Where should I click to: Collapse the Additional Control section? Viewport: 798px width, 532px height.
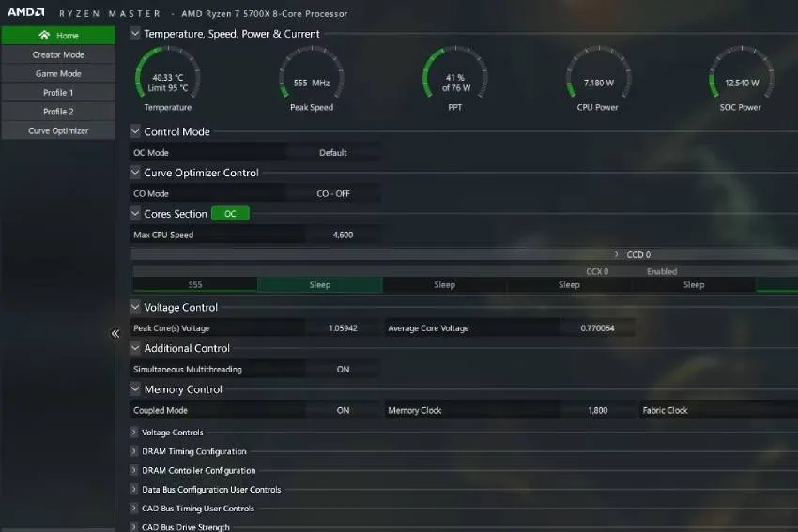pos(135,348)
